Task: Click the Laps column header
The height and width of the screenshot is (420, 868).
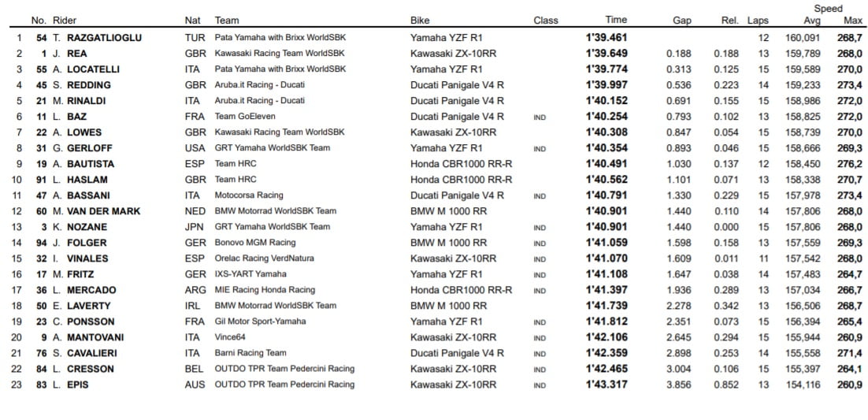Action: coord(758,20)
